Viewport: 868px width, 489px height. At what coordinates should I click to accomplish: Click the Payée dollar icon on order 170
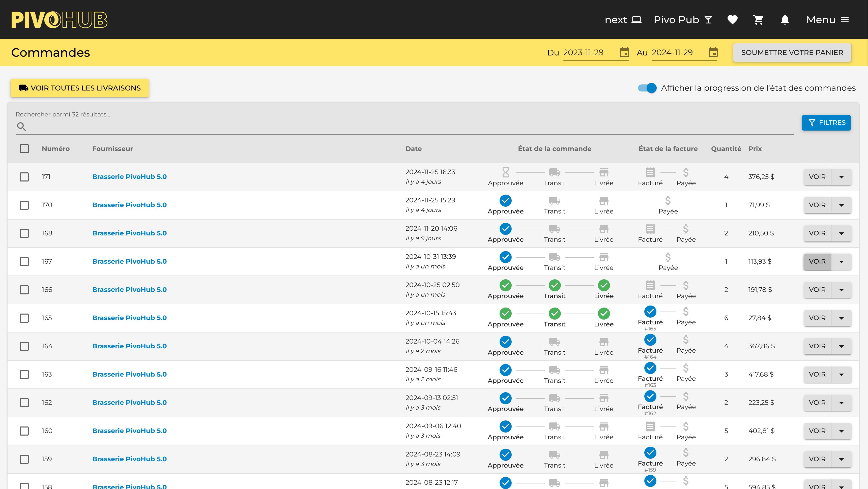tap(668, 201)
